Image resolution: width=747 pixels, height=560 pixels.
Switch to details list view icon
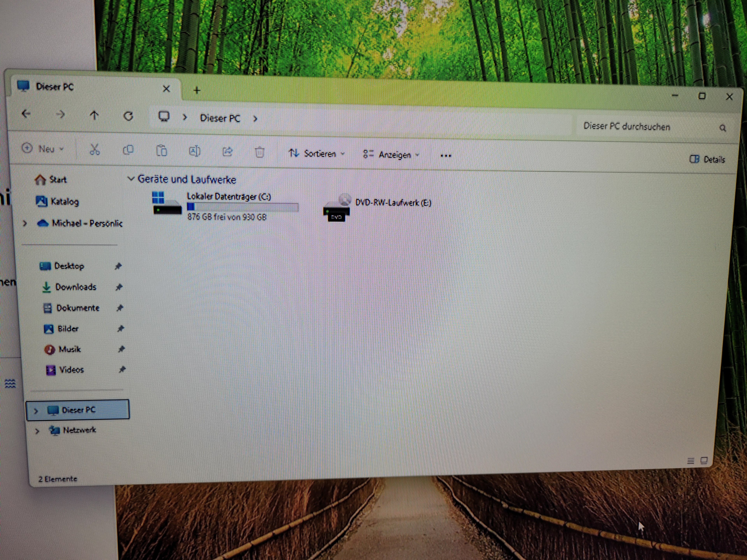pos(691,461)
